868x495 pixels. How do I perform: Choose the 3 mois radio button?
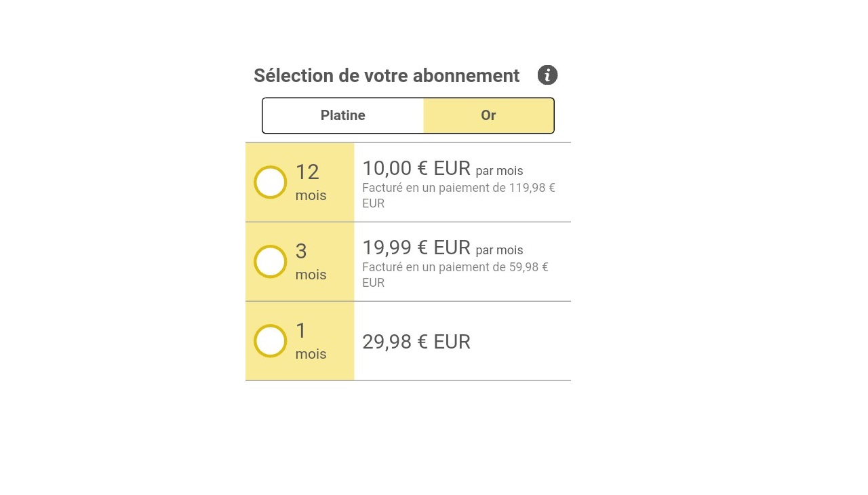point(270,262)
